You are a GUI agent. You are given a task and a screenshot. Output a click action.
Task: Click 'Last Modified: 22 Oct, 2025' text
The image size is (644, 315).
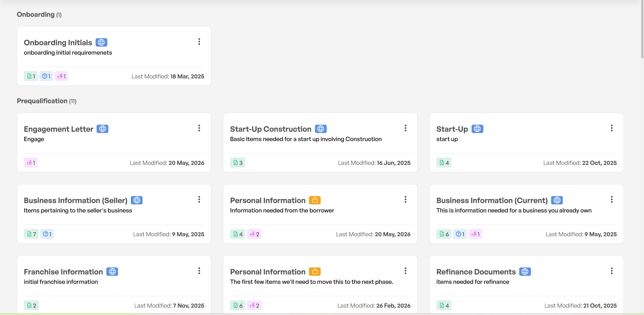point(580,163)
